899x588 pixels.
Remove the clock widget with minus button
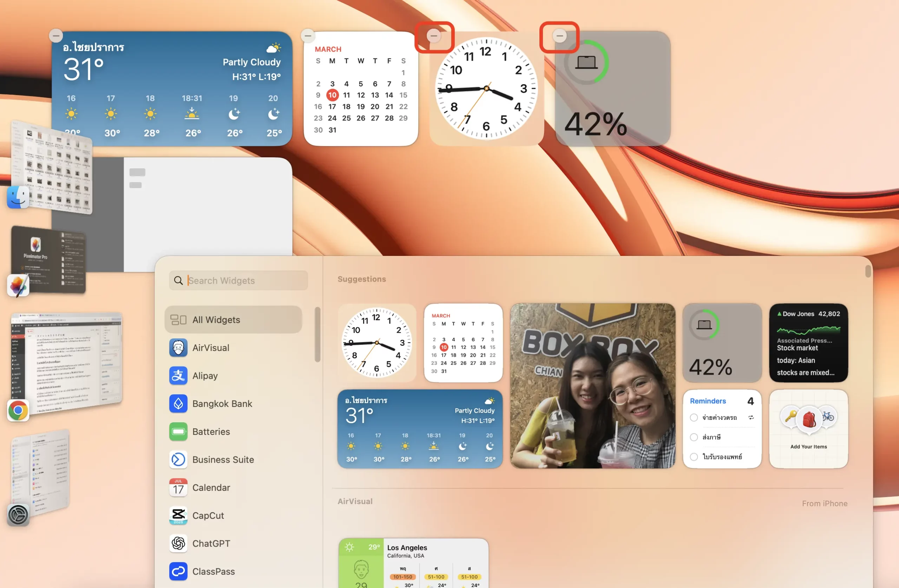(434, 36)
